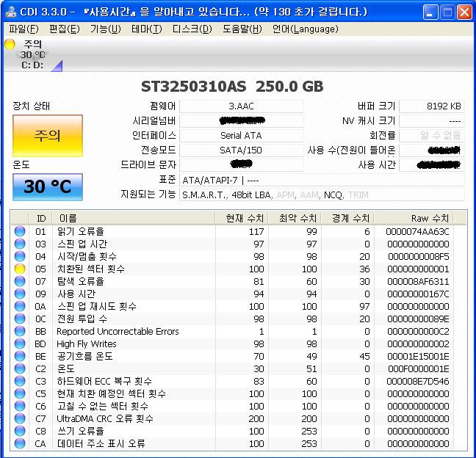This screenshot has height=458, width=476.
Task: Click raw value 000008E7D546
Action: click(418, 381)
